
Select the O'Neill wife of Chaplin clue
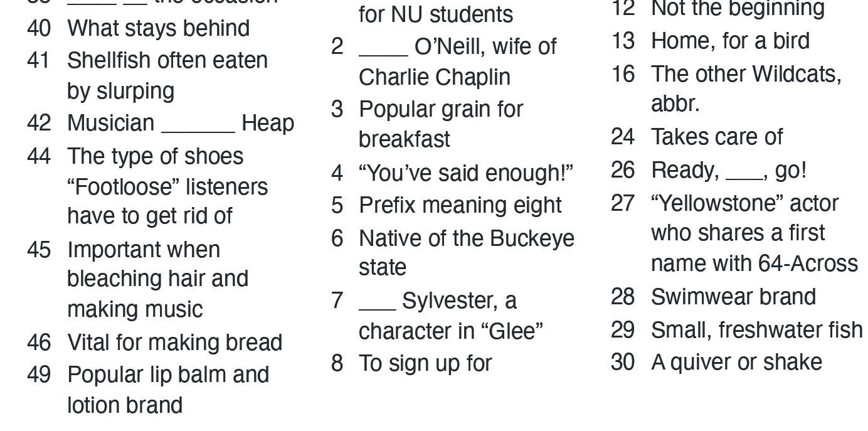click(444, 61)
